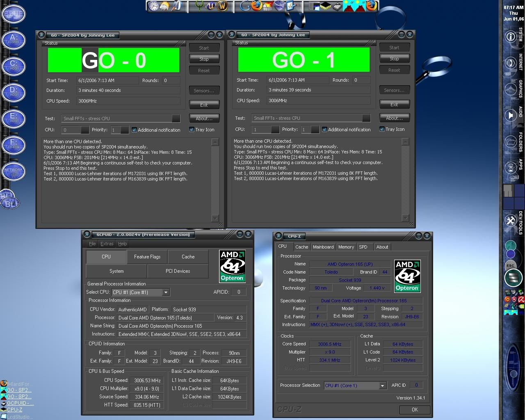Viewport: 525px width, 420px height.
Task: Click Feature Flags button in GCPUID
Action: pyautogui.click(x=147, y=257)
